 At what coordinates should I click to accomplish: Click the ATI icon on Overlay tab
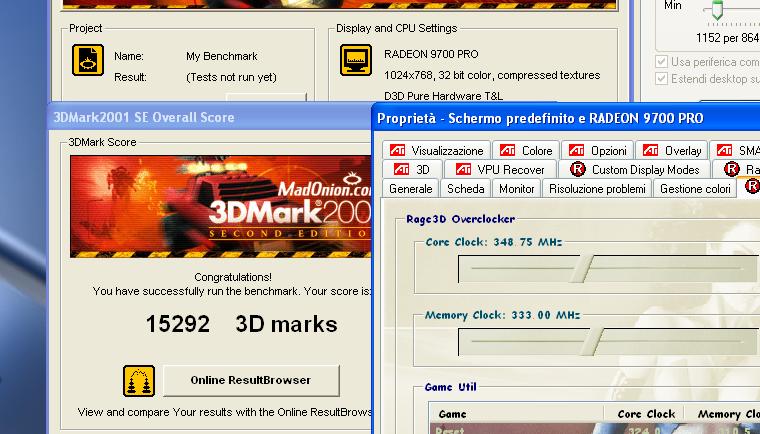(x=650, y=150)
